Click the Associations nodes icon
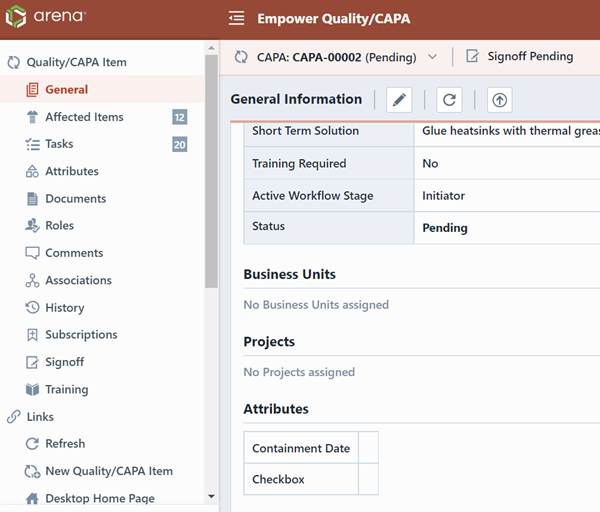This screenshot has height=512, width=600. click(33, 280)
